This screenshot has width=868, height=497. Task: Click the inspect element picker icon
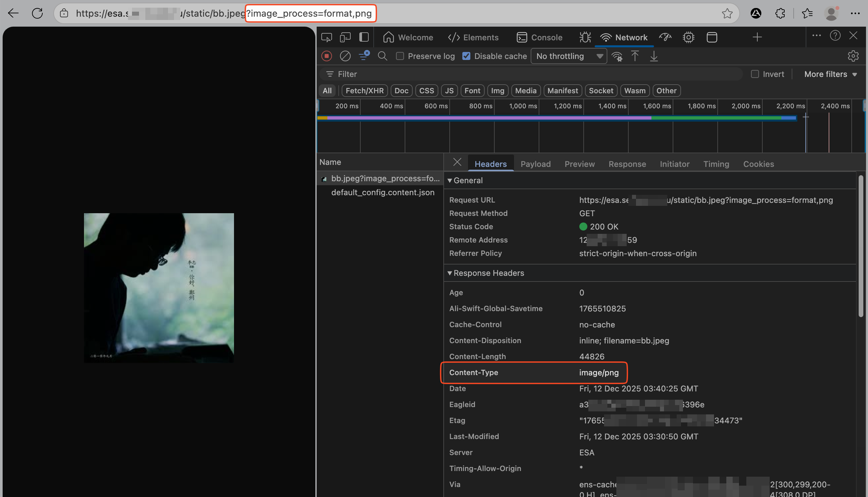326,37
